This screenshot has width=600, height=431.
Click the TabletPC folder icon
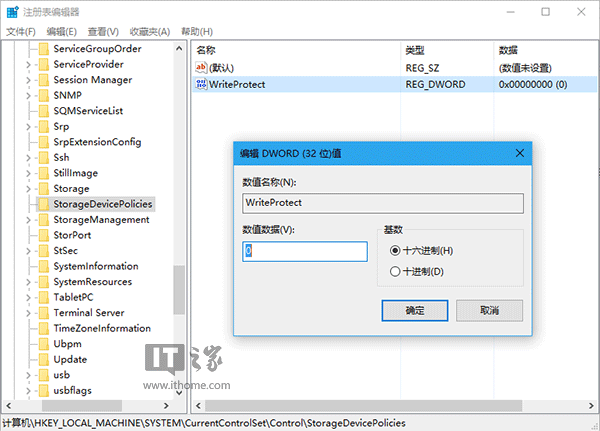click(x=44, y=297)
